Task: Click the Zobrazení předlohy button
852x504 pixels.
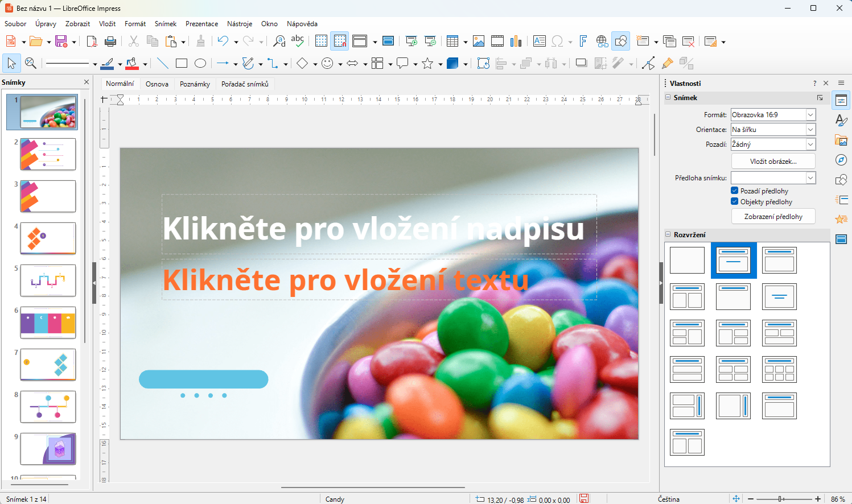Action: tap(773, 216)
